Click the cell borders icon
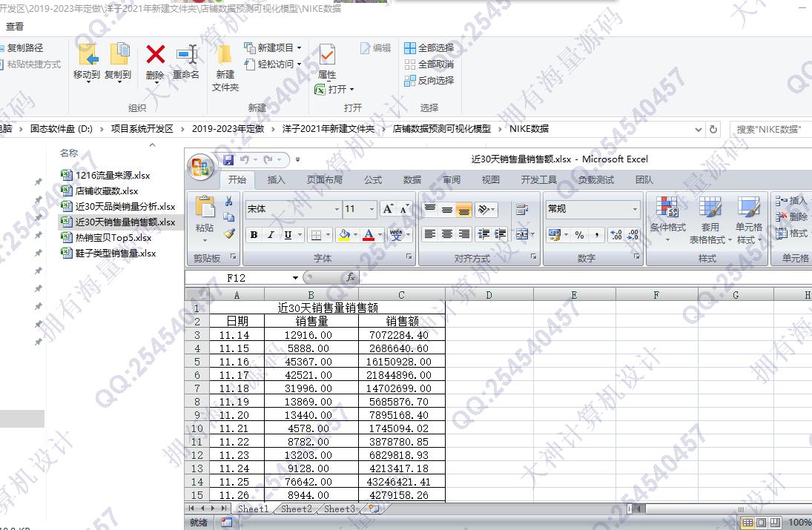 (x=315, y=235)
